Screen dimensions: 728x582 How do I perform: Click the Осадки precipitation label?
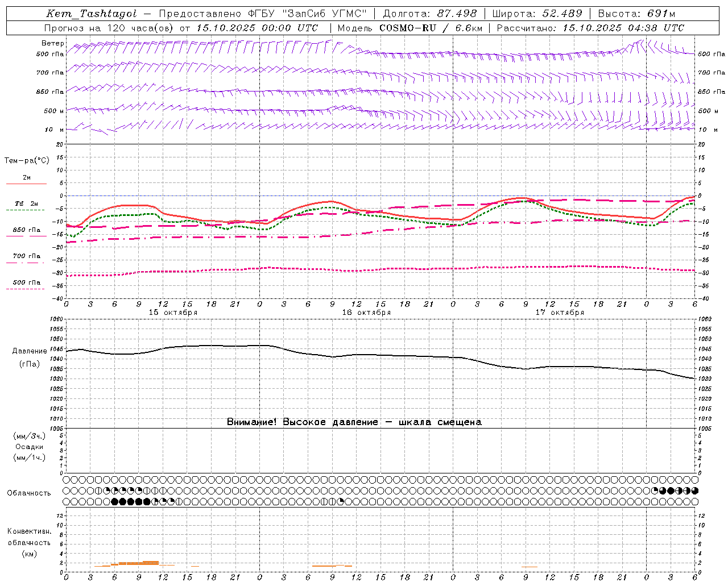[x=30, y=447]
